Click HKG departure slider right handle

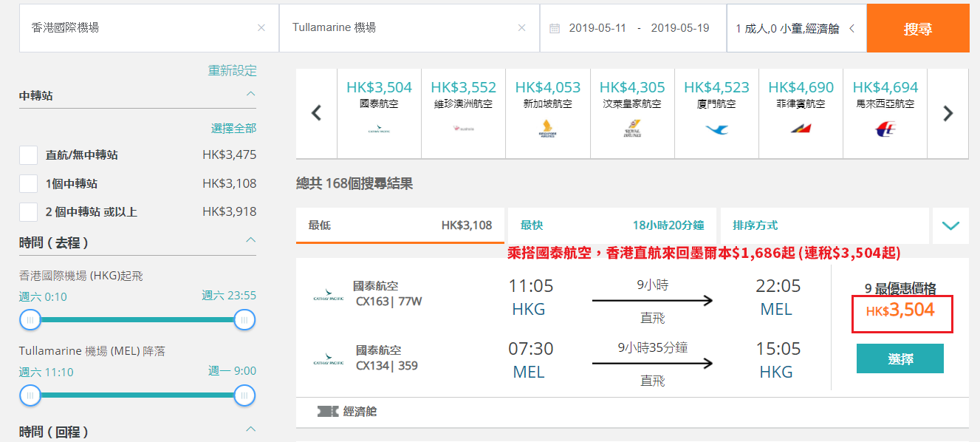click(x=244, y=320)
